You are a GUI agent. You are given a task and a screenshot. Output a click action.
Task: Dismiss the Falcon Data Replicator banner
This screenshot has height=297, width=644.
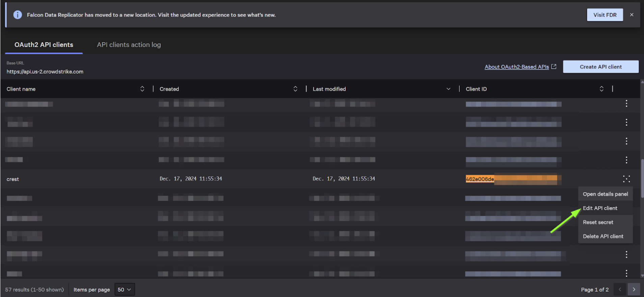[x=632, y=15]
